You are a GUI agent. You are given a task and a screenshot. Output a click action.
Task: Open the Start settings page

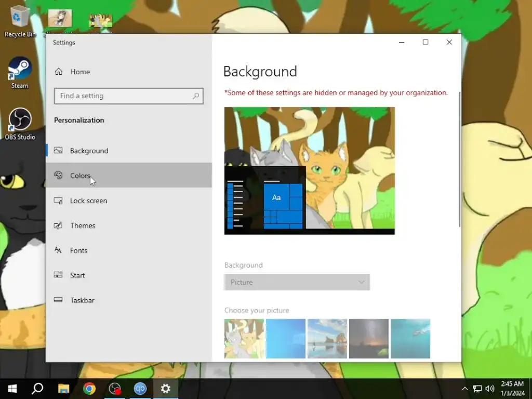coord(129,275)
